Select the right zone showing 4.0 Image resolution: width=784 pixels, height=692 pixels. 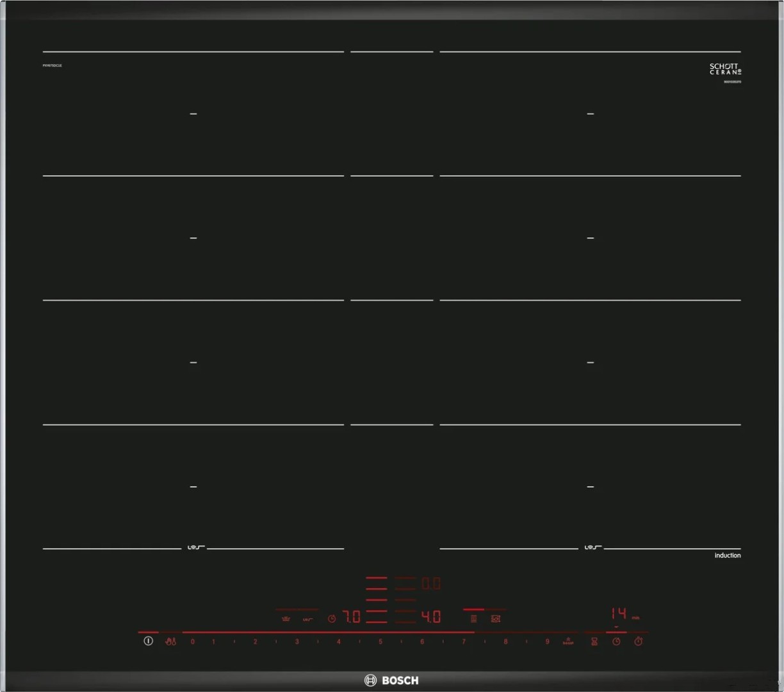coord(430,617)
